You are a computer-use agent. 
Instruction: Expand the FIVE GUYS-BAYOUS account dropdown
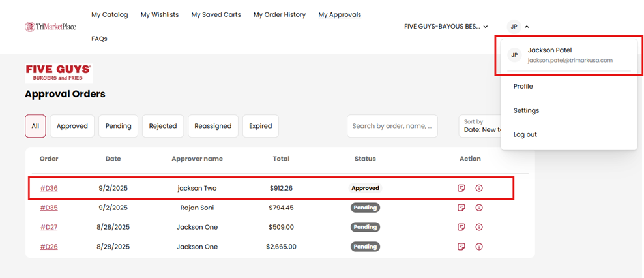click(446, 27)
